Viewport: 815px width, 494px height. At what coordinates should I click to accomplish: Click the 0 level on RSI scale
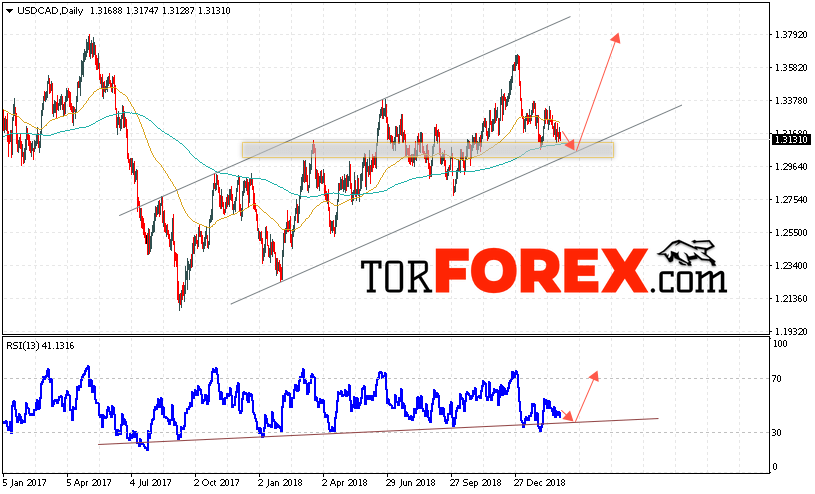coord(775,466)
